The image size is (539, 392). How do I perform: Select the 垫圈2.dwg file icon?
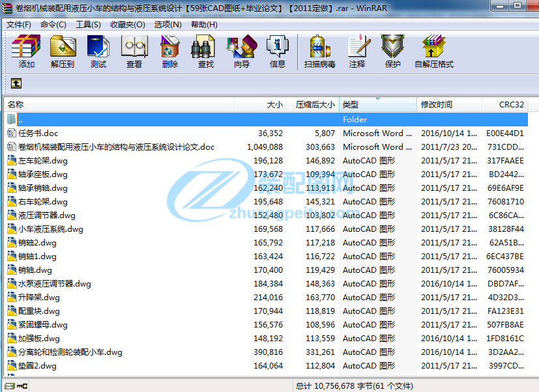[x=12, y=365]
